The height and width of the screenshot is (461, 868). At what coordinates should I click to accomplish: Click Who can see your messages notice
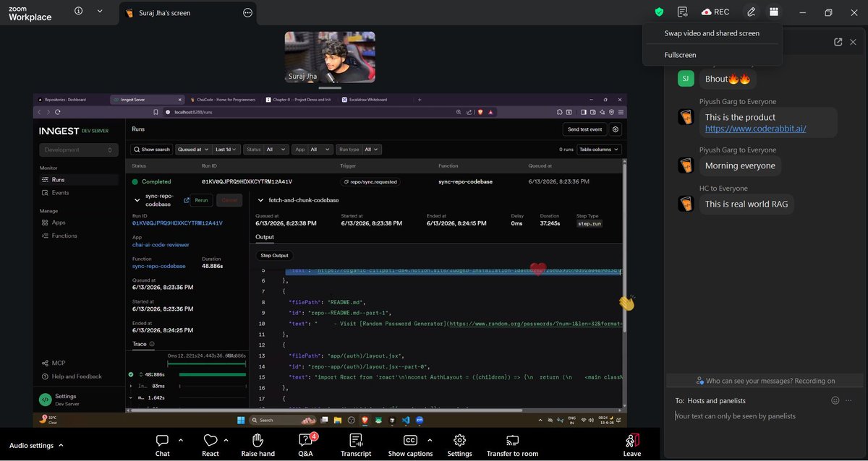[x=765, y=381]
